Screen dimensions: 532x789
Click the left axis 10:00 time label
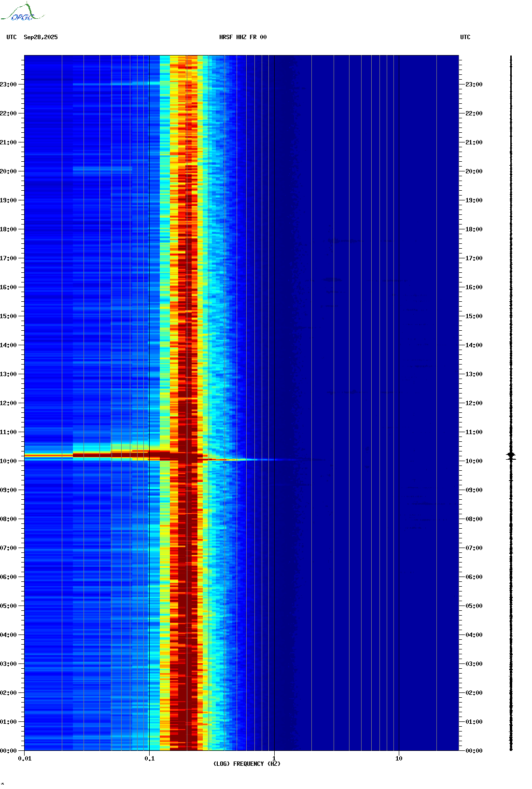[8, 461]
